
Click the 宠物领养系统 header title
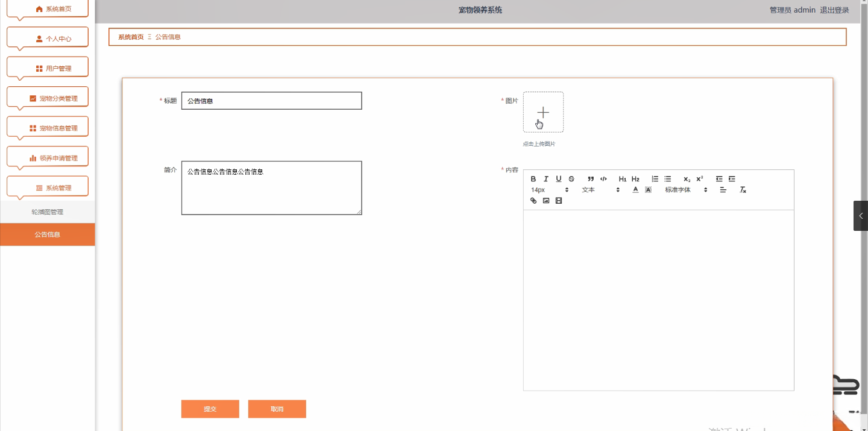point(480,10)
